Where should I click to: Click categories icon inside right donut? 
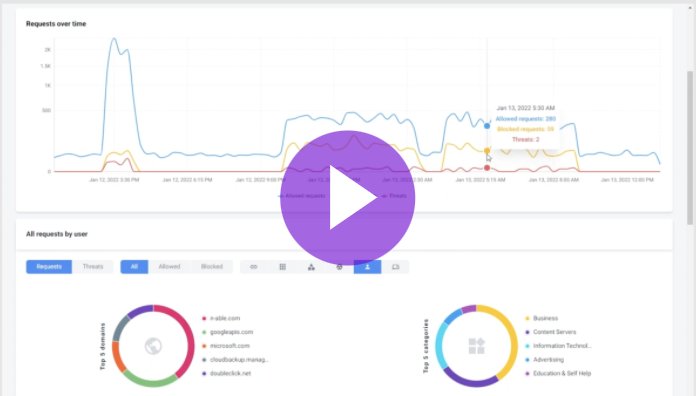(x=476, y=346)
